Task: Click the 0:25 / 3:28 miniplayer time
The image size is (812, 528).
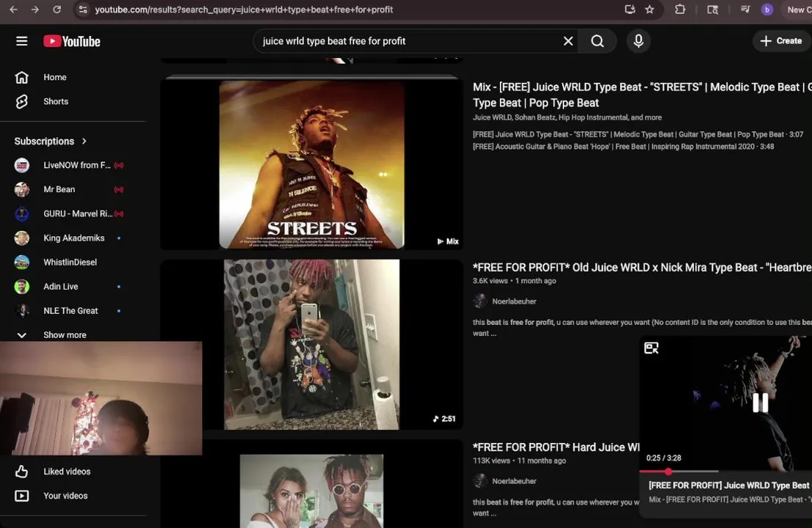Action: pyautogui.click(x=664, y=458)
